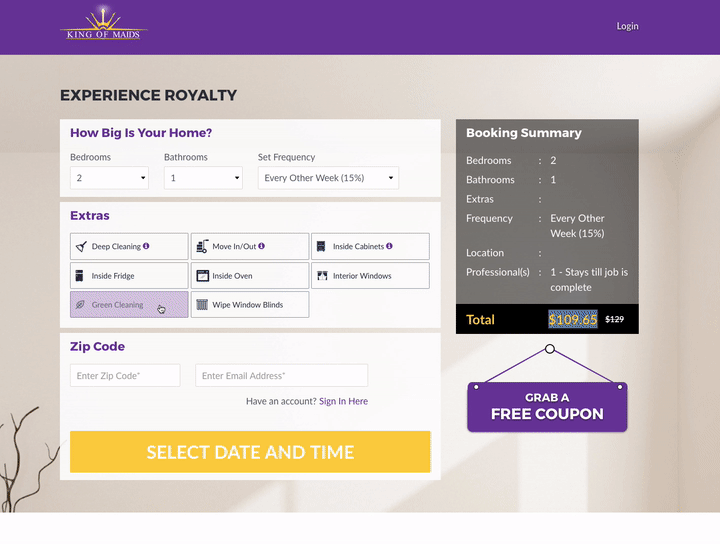Toggle the Green Cleaning extra
Viewport: 720px width, 544px height.
click(129, 304)
